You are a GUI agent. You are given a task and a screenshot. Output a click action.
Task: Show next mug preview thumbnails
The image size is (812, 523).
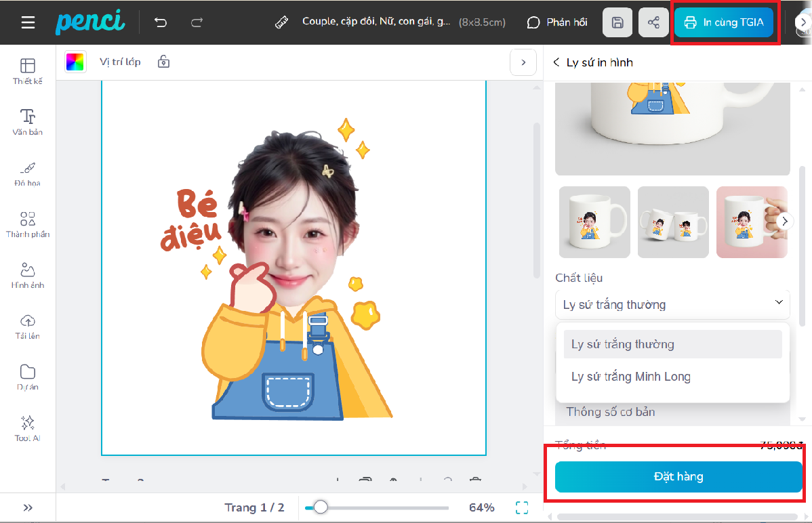click(786, 222)
